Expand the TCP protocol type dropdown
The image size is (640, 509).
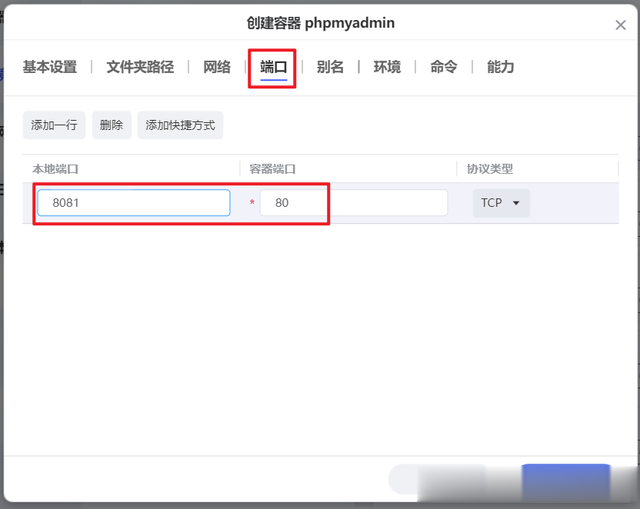click(x=501, y=203)
